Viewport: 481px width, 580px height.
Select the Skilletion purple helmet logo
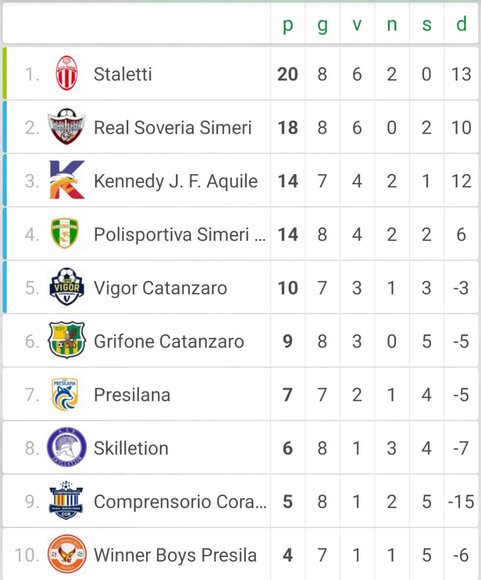67,447
